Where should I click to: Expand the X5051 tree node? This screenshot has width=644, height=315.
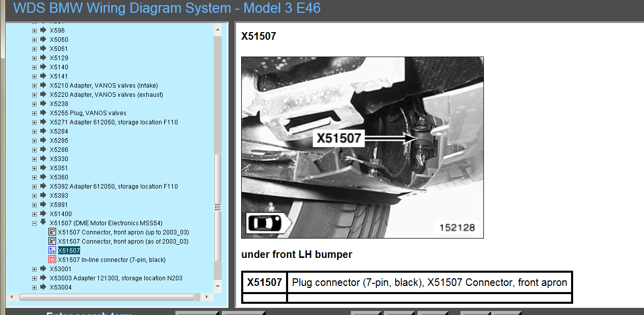(x=34, y=49)
